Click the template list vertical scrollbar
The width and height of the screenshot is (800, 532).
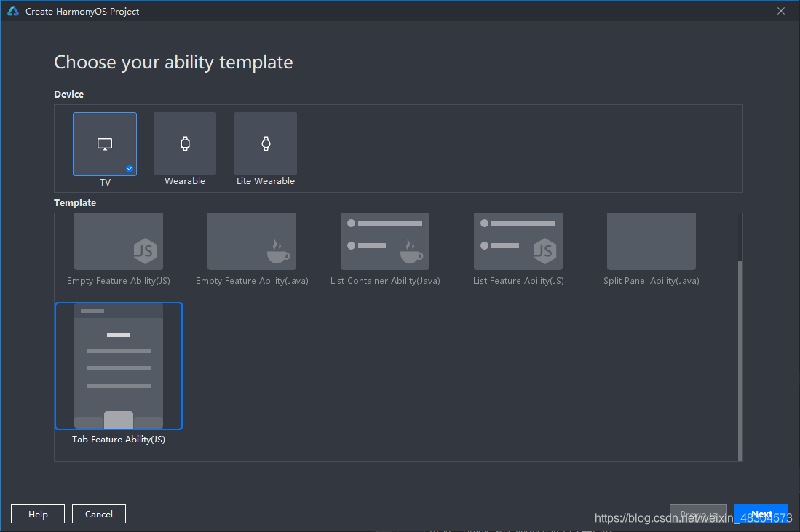pos(740,360)
